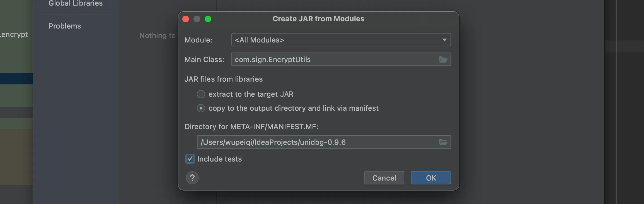The height and width of the screenshot is (204, 644).
Task: Confirm with the OK button
Action: coord(431,178)
